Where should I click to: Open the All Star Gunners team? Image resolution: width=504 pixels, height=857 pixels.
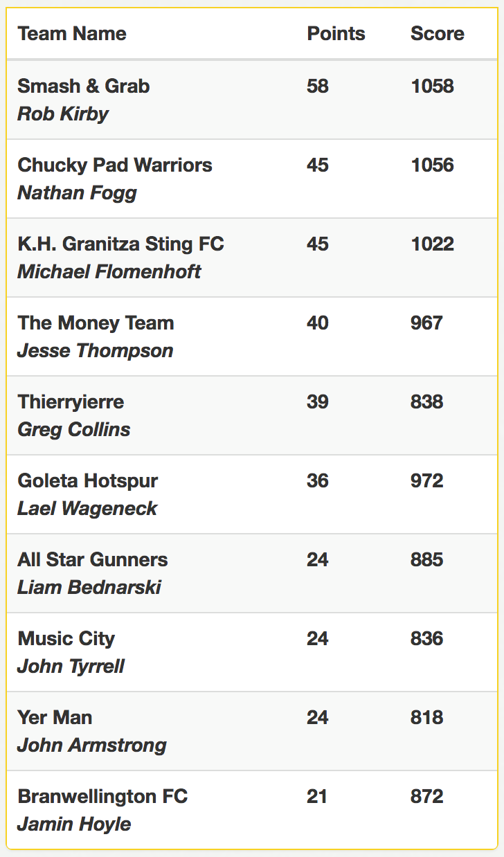tap(93, 559)
